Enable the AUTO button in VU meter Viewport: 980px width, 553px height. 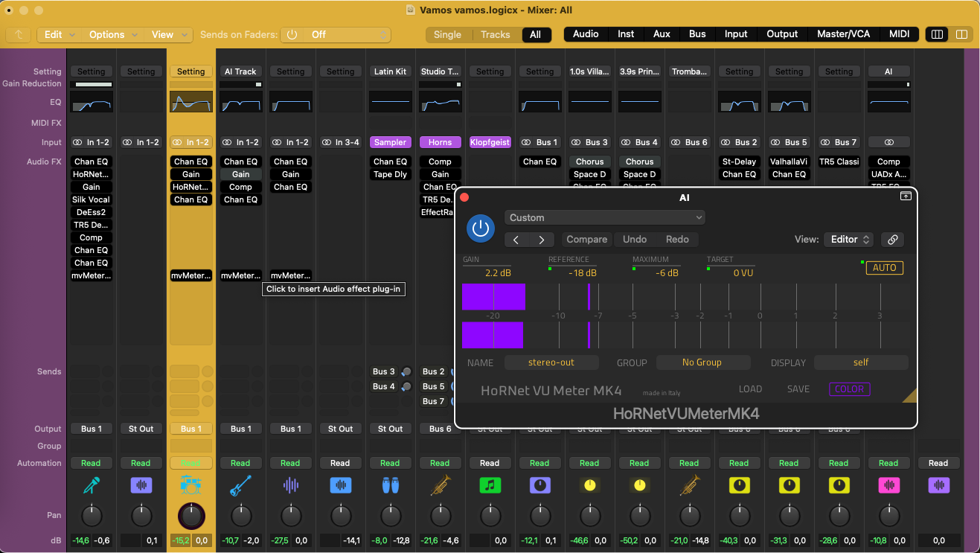[884, 268]
